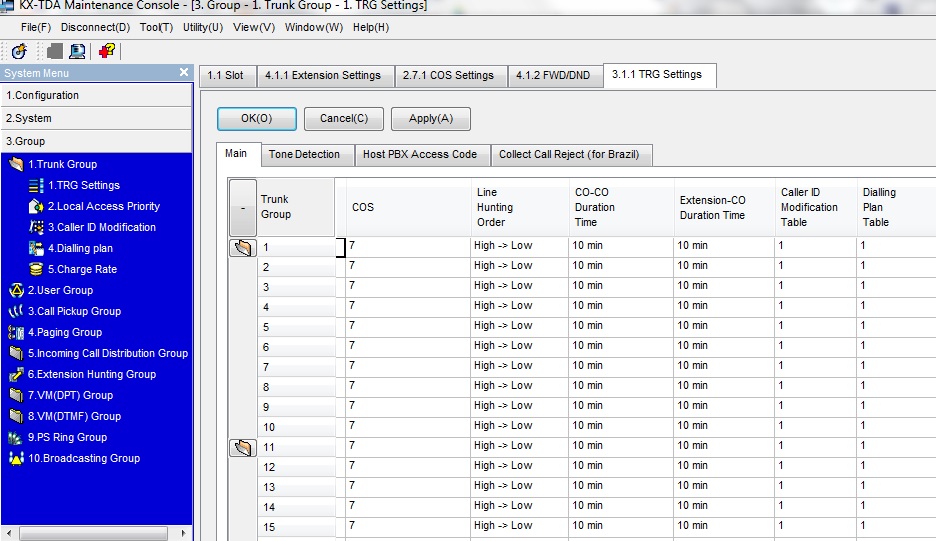Click COS cell for trunk group 1
Viewport: 936px width, 541px height.
click(x=408, y=247)
